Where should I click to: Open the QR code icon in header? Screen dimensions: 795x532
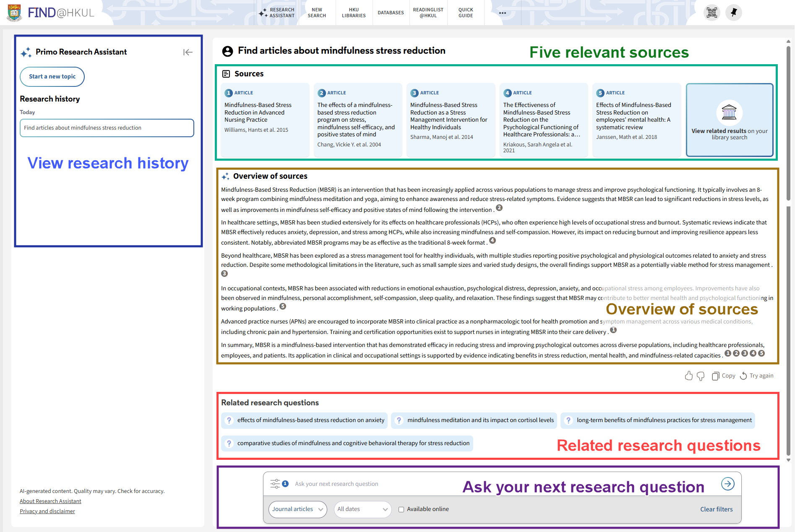(712, 13)
